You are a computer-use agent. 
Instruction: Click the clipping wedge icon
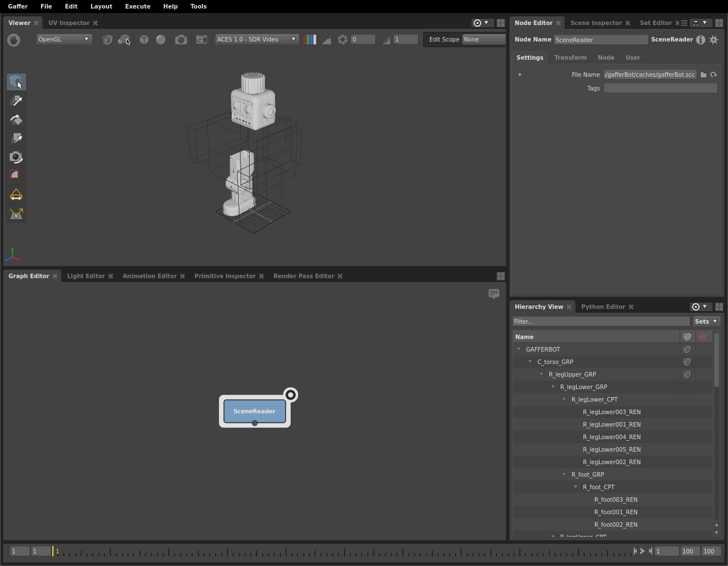[x=326, y=39]
